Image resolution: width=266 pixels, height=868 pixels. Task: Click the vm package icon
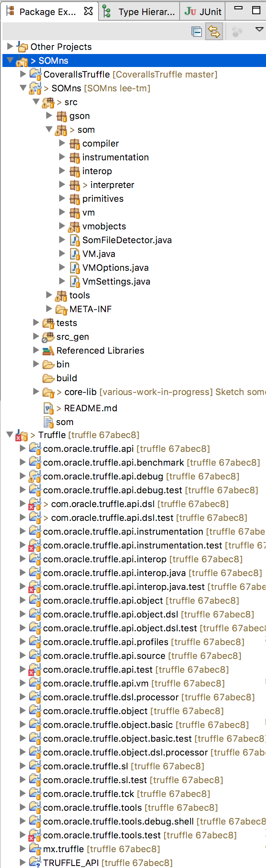point(75,213)
